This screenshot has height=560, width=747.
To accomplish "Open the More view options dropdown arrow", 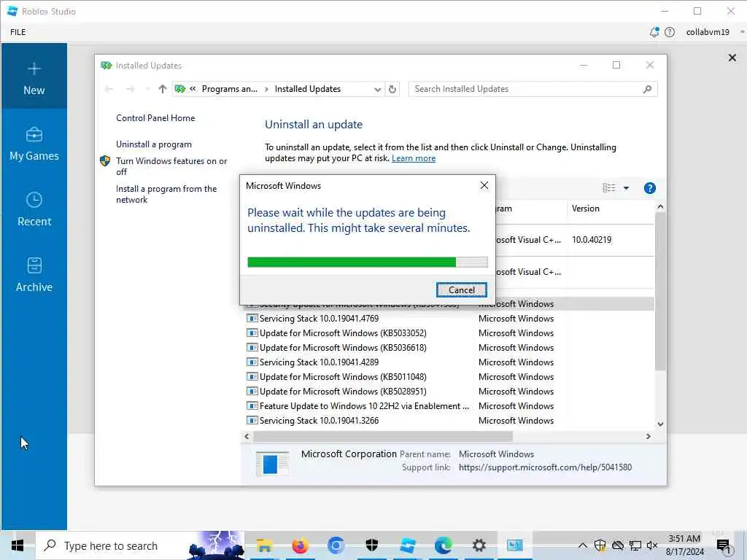I will (626, 188).
